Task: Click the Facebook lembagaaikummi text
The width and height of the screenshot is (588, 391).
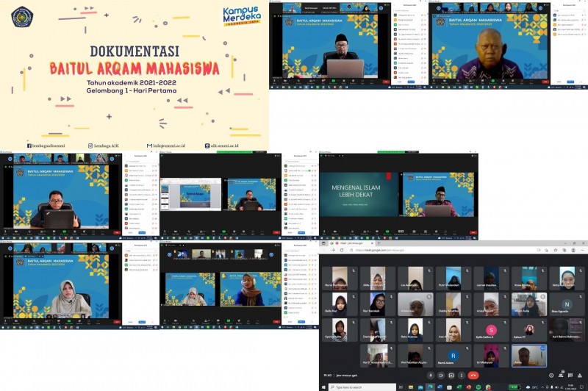Action: pos(48,146)
